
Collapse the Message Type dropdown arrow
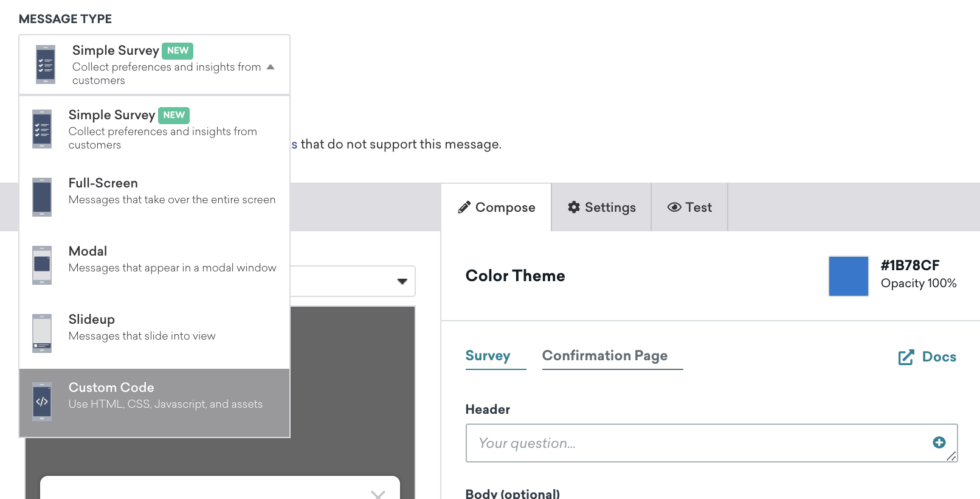(271, 67)
